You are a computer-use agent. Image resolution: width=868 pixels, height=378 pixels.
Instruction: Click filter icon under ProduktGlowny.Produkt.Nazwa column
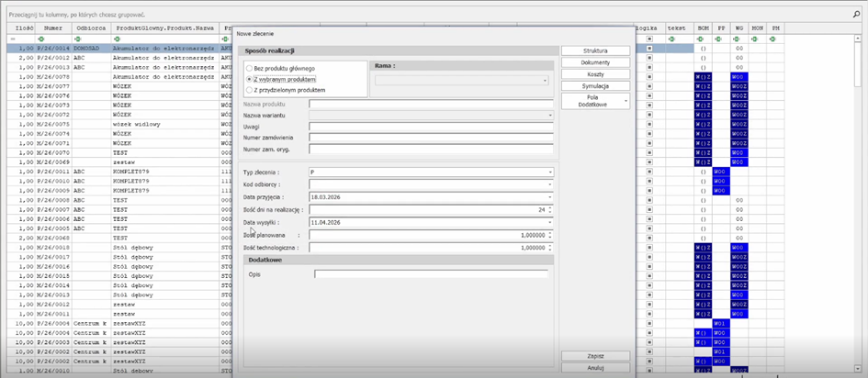117,39
